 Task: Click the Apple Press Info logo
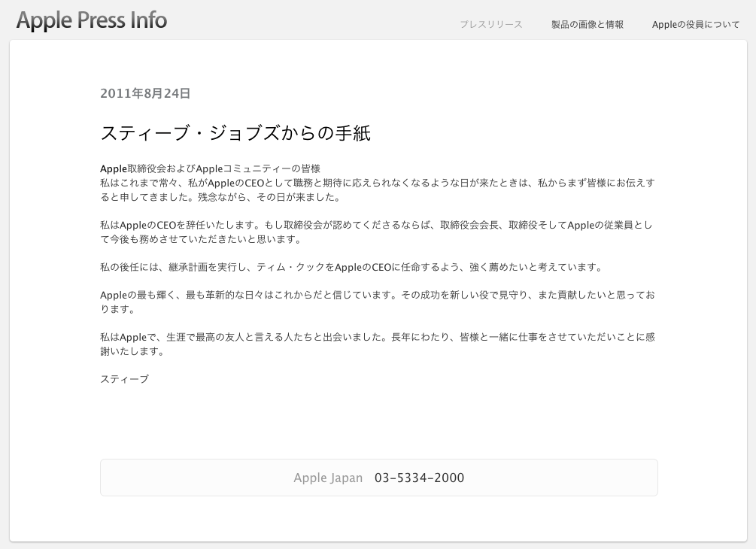click(92, 20)
